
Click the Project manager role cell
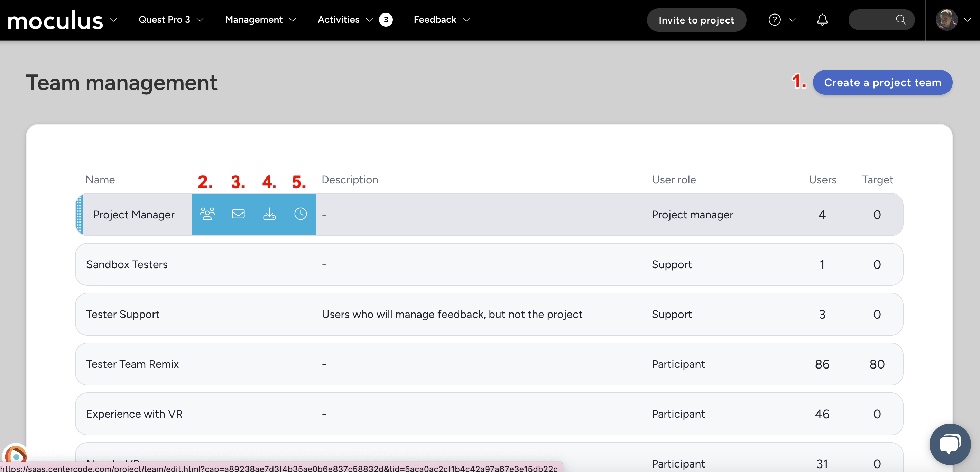pos(692,215)
